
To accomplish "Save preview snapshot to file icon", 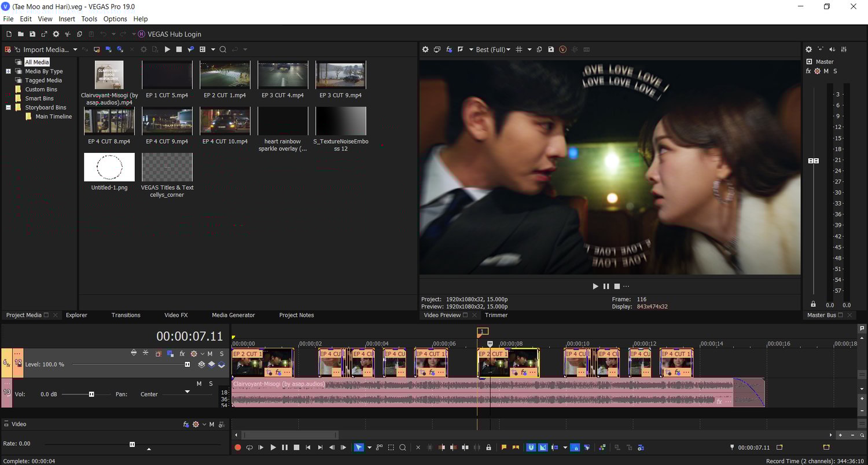I will [551, 50].
